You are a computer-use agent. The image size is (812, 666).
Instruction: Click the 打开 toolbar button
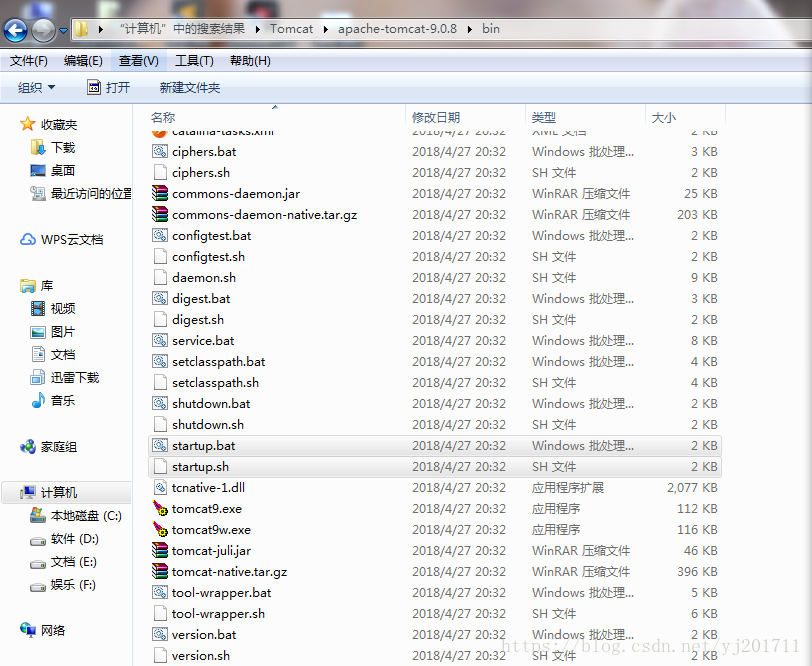108,88
